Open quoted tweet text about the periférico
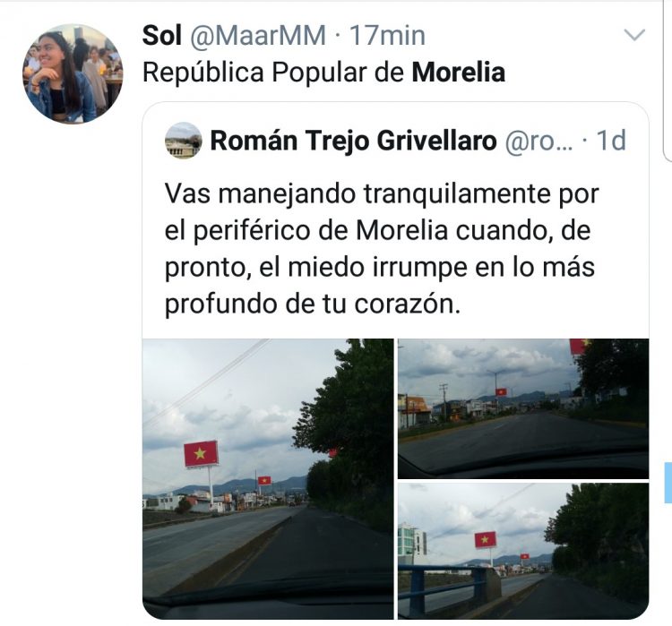The width and height of the screenshot is (672, 626). point(382,248)
